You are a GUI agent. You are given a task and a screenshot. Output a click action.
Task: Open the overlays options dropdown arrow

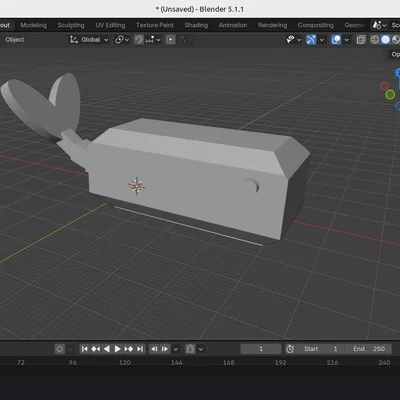point(347,40)
